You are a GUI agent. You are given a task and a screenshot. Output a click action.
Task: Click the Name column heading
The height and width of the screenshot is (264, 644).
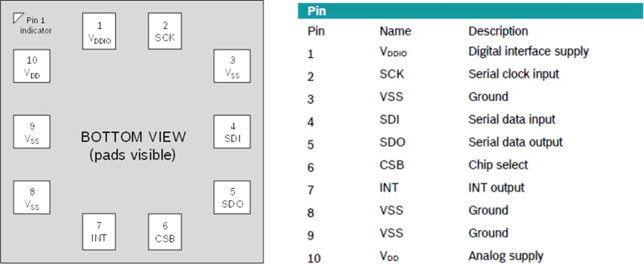pyautogui.click(x=395, y=31)
